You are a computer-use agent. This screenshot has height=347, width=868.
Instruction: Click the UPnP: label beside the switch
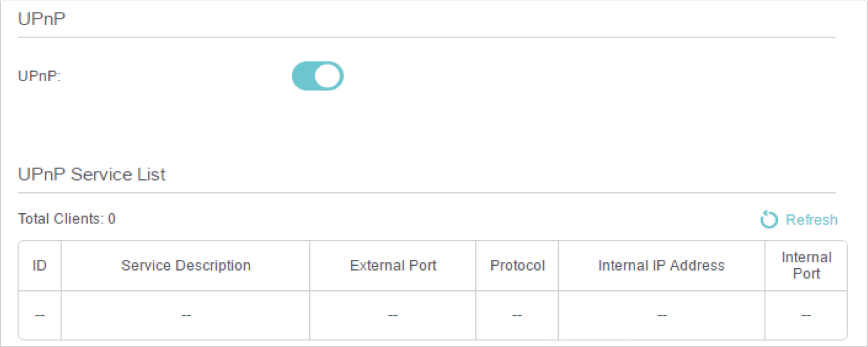(39, 76)
